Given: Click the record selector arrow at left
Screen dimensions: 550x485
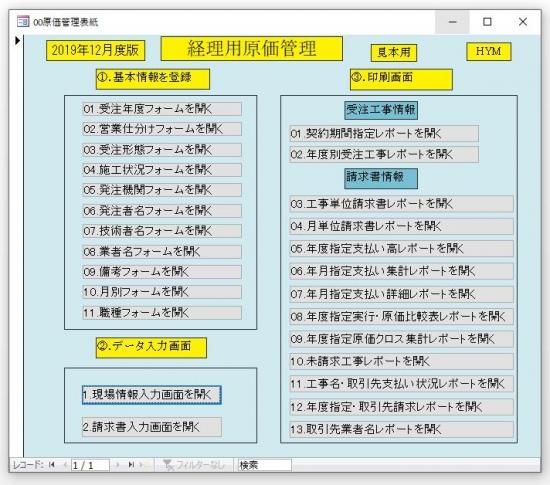Looking at the screenshot, I should click(18, 40).
